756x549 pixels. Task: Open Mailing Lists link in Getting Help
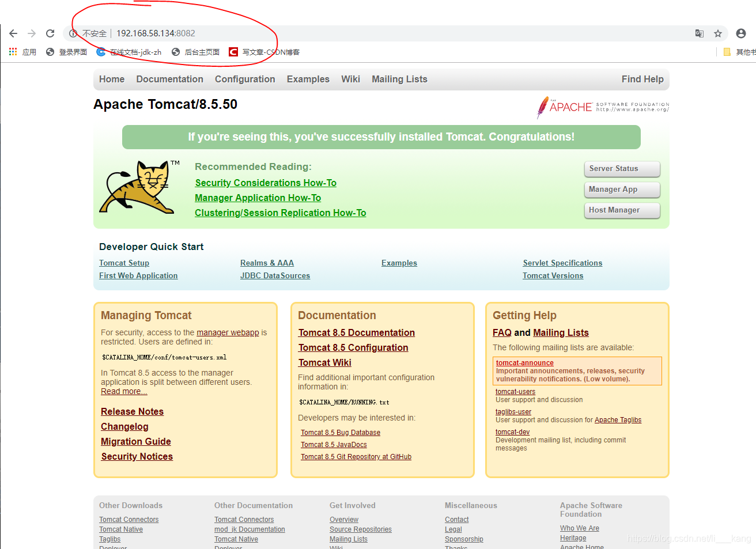[x=561, y=332]
